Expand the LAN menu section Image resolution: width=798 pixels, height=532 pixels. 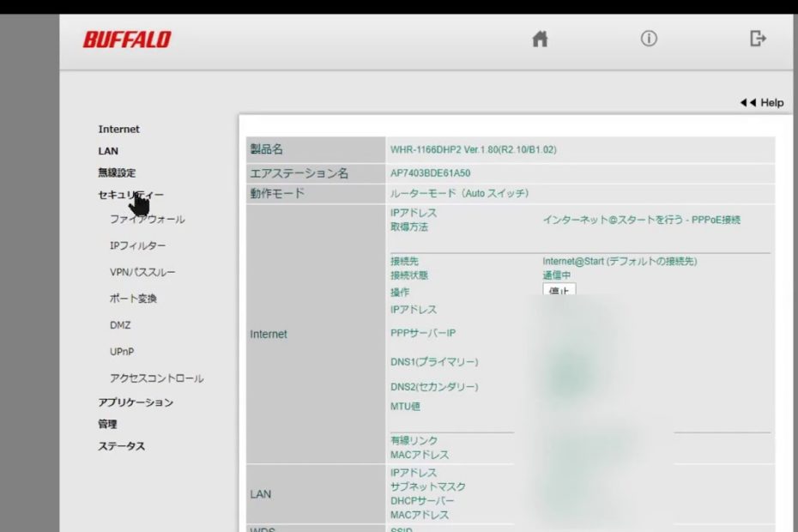pyautogui.click(x=108, y=151)
